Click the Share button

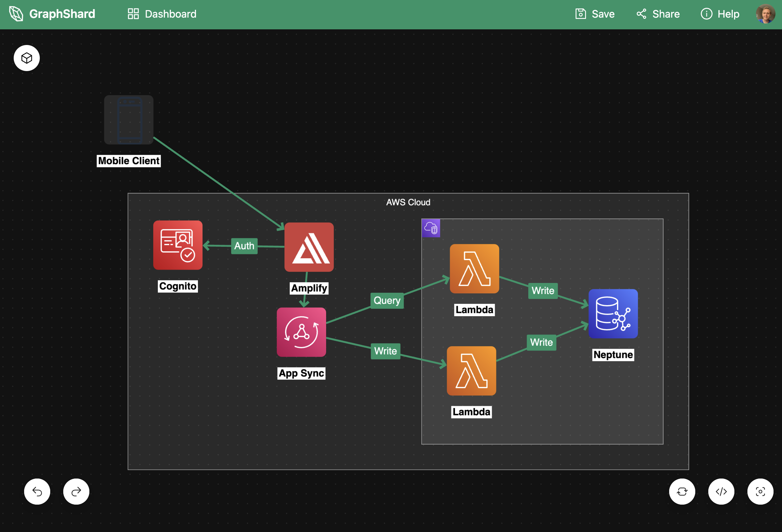(x=658, y=14)
